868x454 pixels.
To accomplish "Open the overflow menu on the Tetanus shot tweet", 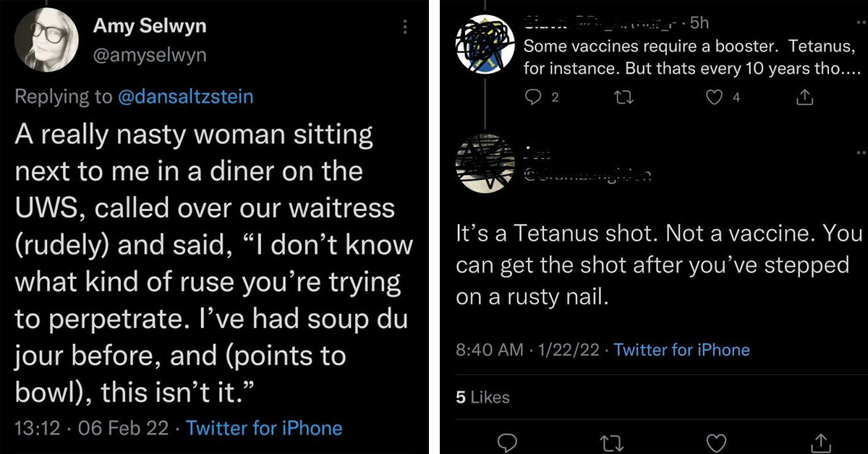I will [861, 152].
